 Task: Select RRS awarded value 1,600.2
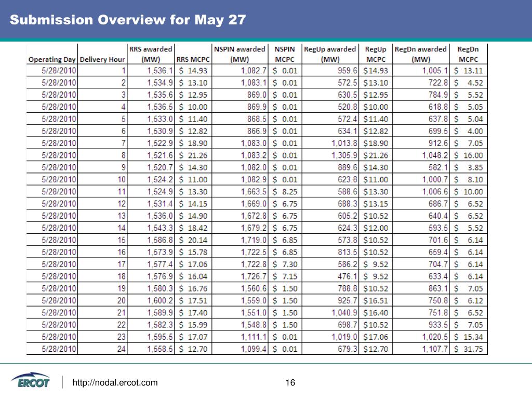pyautogui.click(x=160, y=301)
